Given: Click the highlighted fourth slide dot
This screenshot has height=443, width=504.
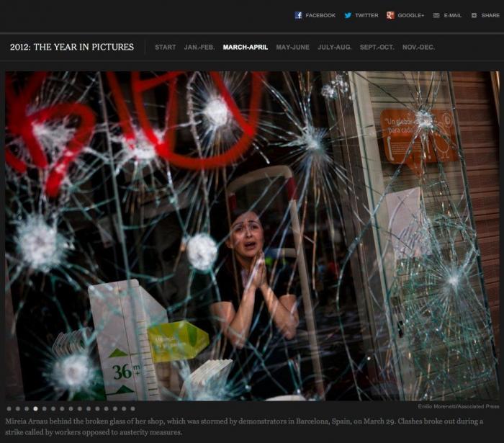Looking at the screenshot, I should click(x=36, y=408).
